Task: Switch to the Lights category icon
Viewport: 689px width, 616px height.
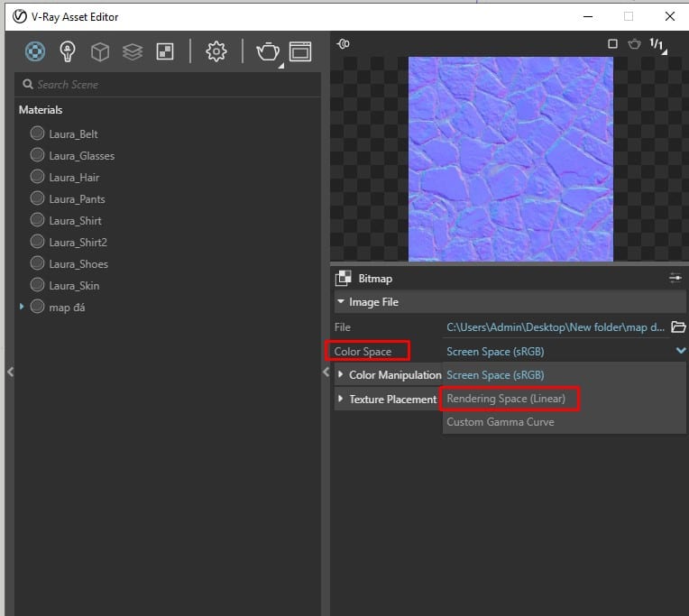Action: [x=68, y=52]
